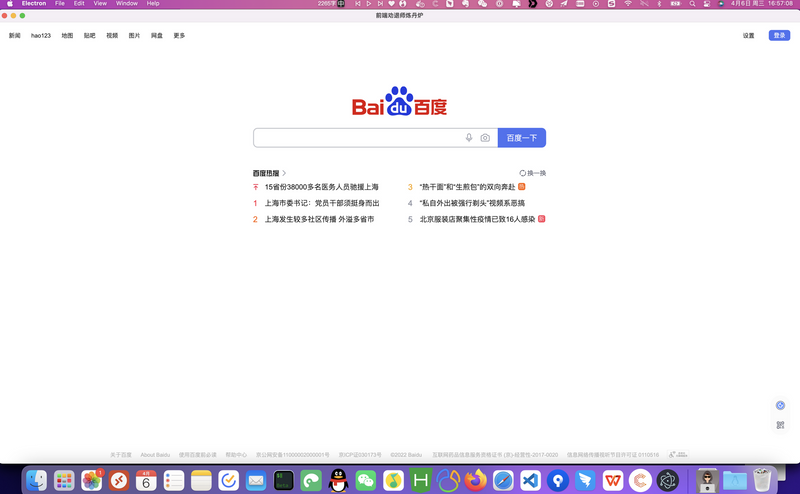Image resolution: width=800 pixels, height=494 pixels.
Task: Open Notes app in the Dock
Action: pyautogui.click(x=201, y=480)
